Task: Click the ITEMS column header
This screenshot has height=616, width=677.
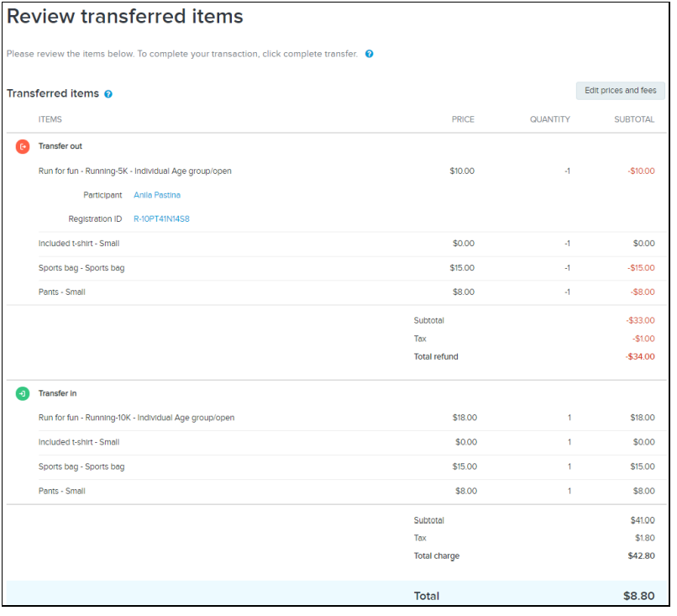Action: (50, 119)
